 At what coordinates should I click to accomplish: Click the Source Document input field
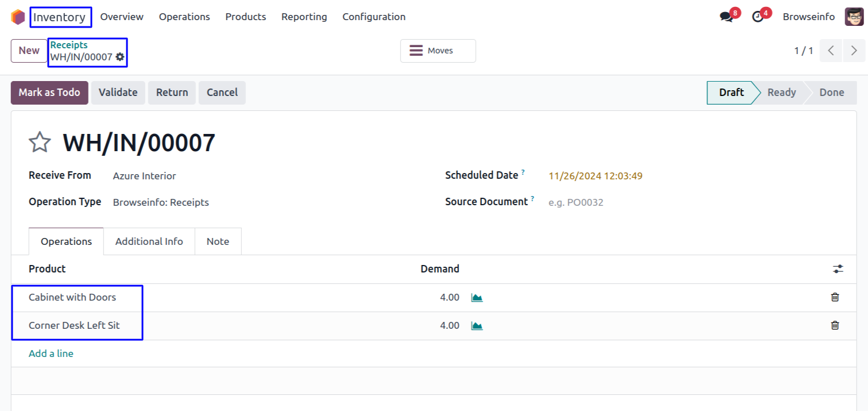coord(632,202)
